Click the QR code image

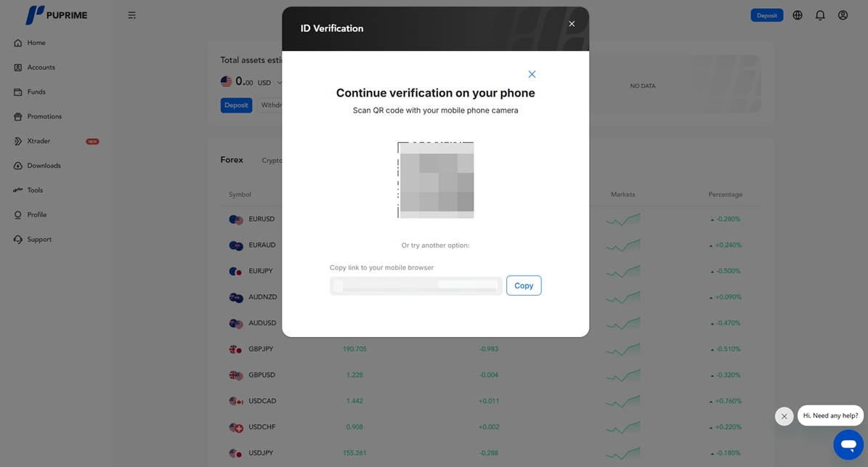coord(436,180)
